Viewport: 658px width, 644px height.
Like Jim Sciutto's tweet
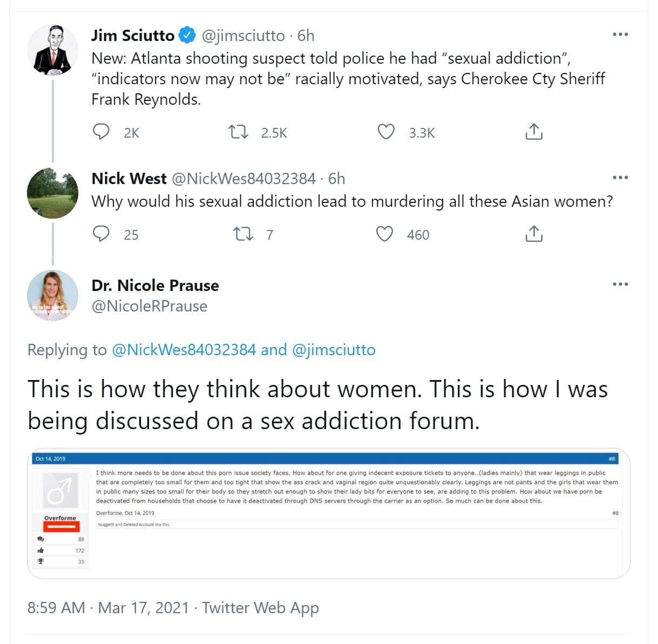pyautogui.click(x=385, y=132)
